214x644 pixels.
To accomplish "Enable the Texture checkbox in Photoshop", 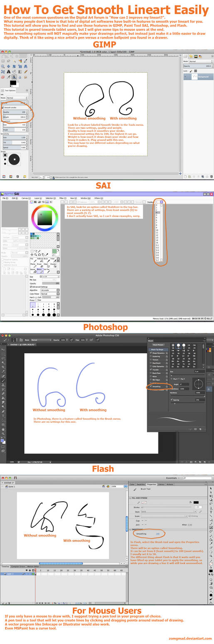I will [151, 360].
